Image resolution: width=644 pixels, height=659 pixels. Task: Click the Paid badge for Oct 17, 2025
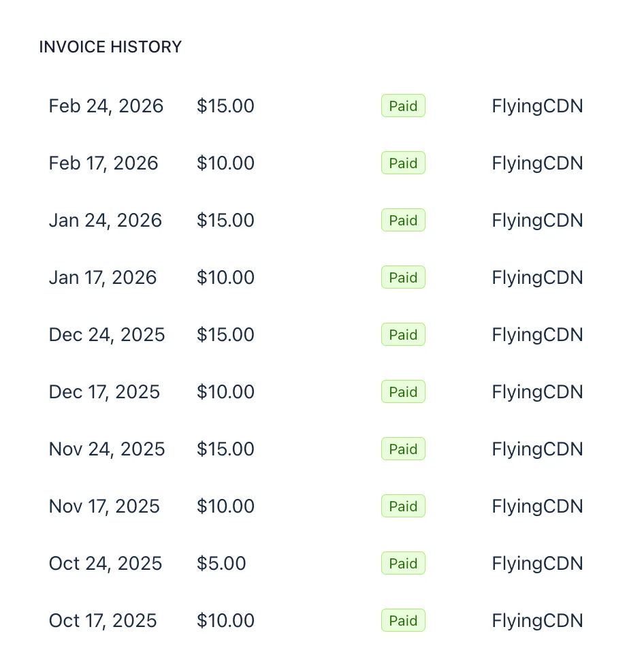coord(403,621)
